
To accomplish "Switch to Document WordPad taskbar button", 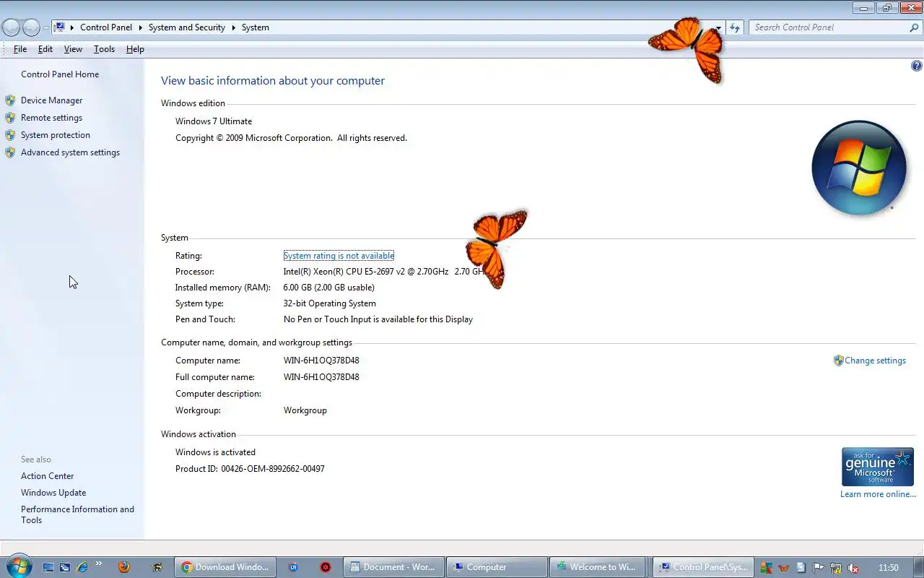I will [393, 567].
